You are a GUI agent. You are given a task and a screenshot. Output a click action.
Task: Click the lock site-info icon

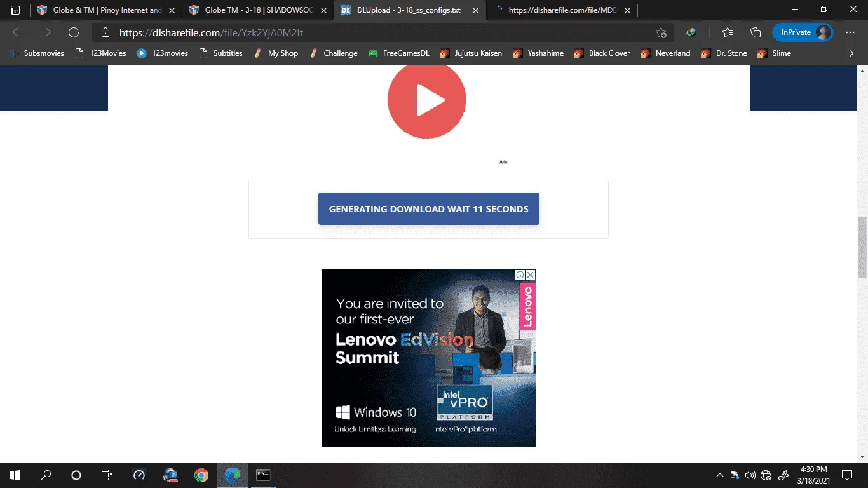(106, 32)
